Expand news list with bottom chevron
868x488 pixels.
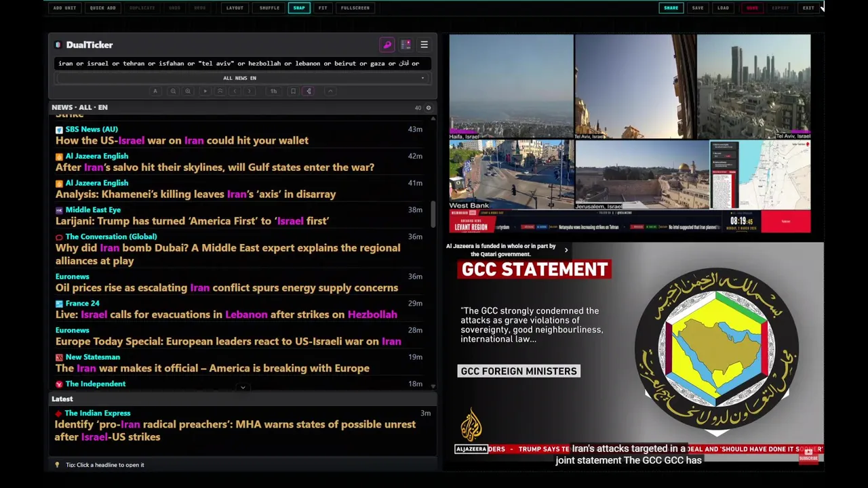[243, 388]
